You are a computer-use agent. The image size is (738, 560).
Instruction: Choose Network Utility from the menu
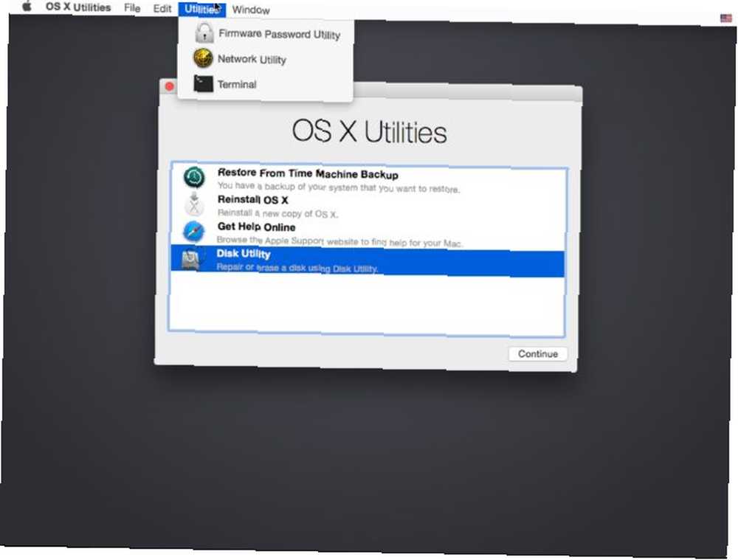(x=266, y=59)
